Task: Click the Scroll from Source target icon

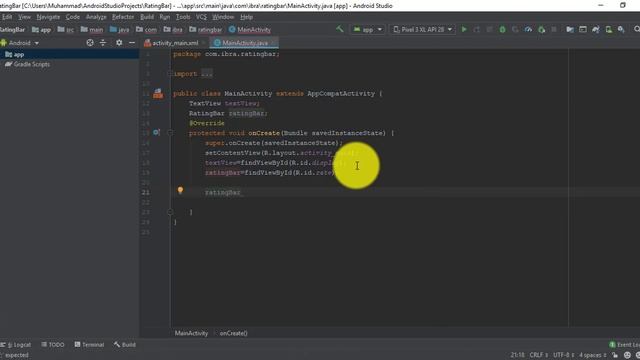Action: coord(90,42)
